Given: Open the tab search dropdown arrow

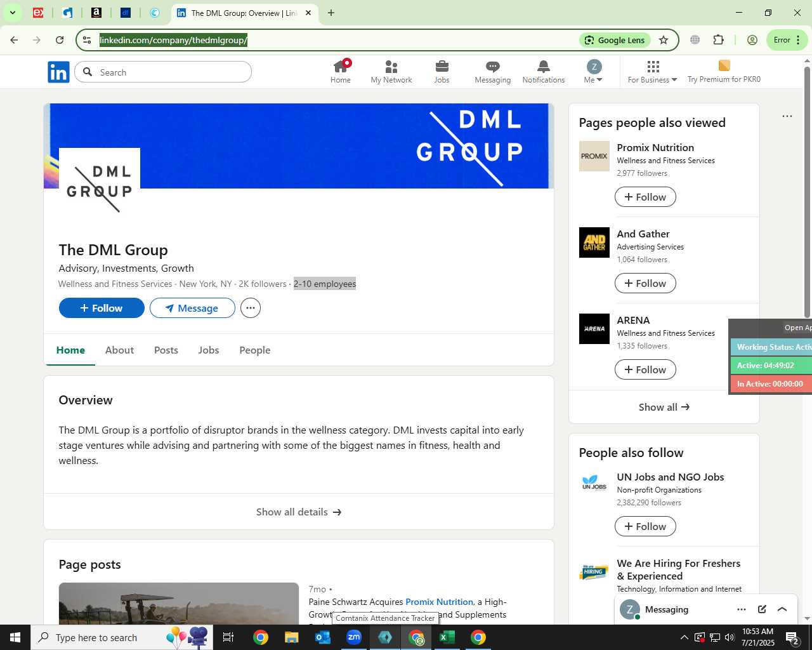Looking at the screenshot, I should coord(12,13).
